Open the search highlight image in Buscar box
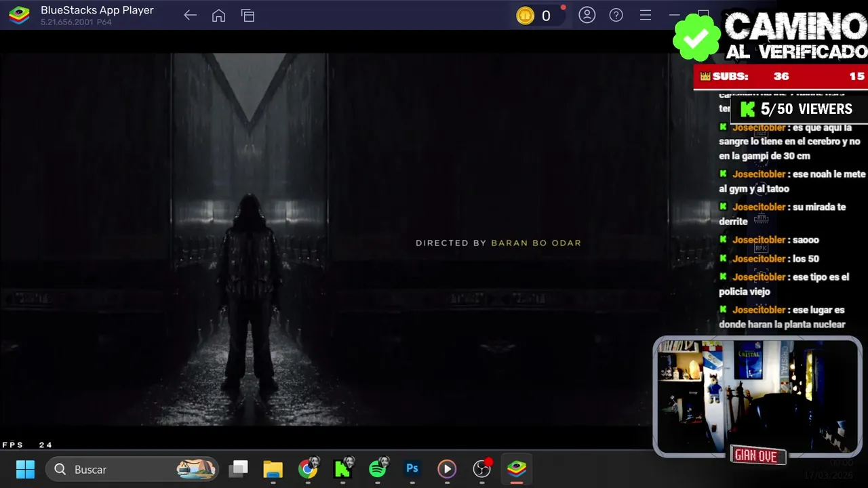 tap(196, 468)
